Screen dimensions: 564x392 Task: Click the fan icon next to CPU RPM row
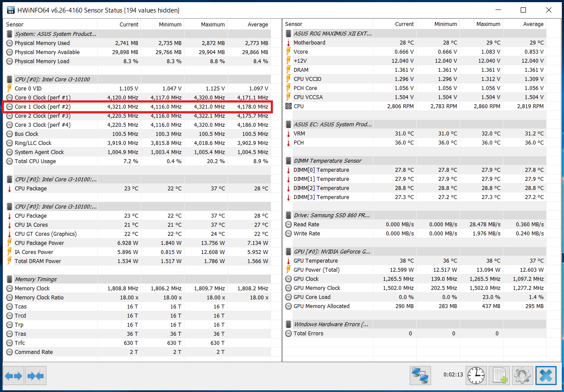pos(288,106)
